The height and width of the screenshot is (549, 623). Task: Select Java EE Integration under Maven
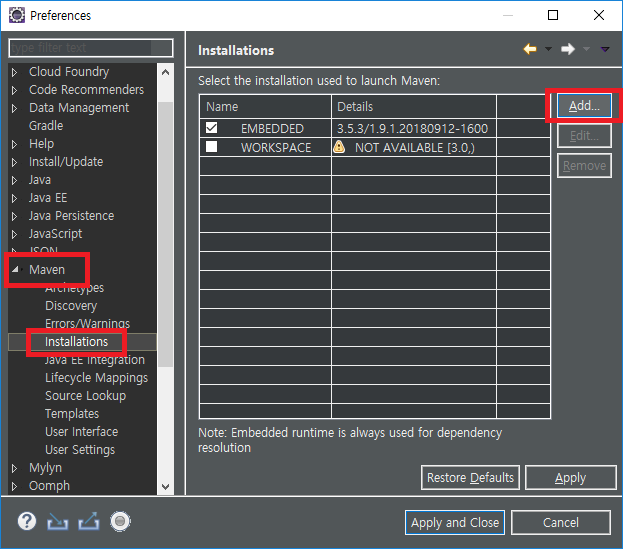pos(95,360)
